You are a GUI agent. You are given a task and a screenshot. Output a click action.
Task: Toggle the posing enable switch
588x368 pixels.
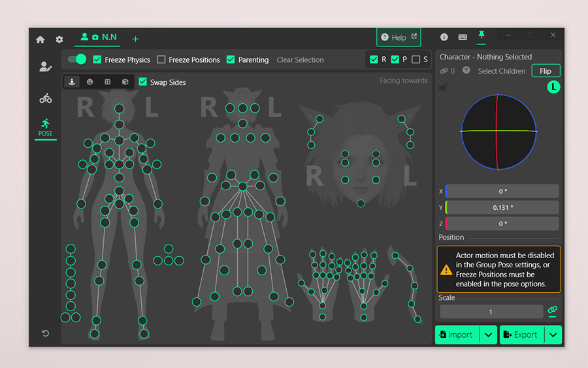[x=77, y=59]
